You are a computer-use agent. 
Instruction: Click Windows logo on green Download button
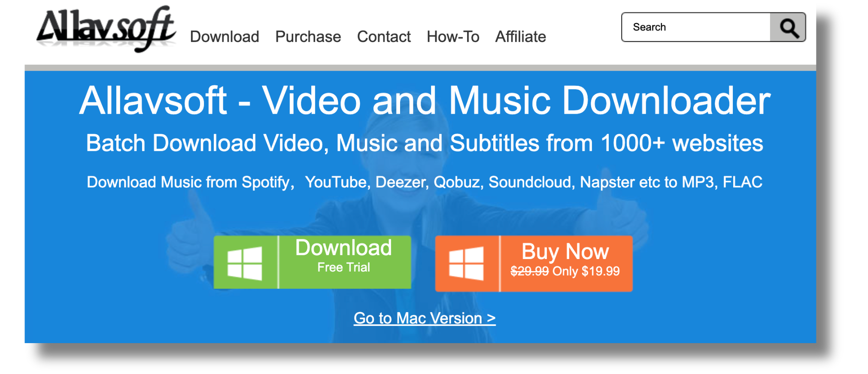[x=245, y=263]
